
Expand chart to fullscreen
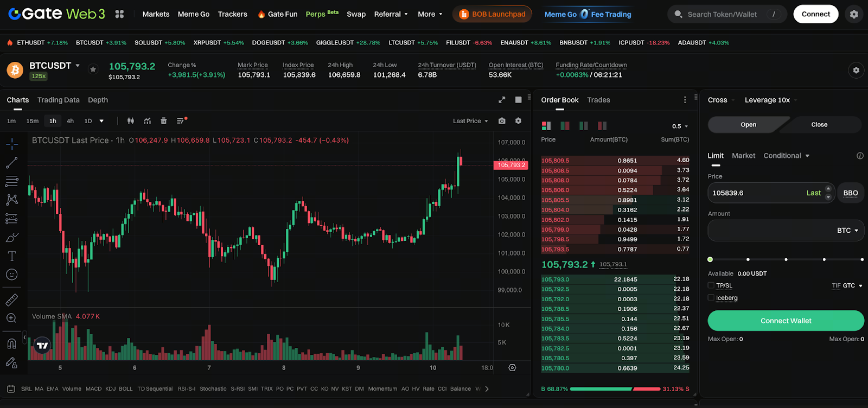click(502, 100)
